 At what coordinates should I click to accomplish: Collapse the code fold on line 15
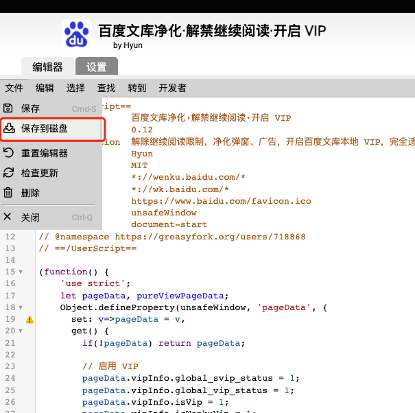tap(21, 272)
